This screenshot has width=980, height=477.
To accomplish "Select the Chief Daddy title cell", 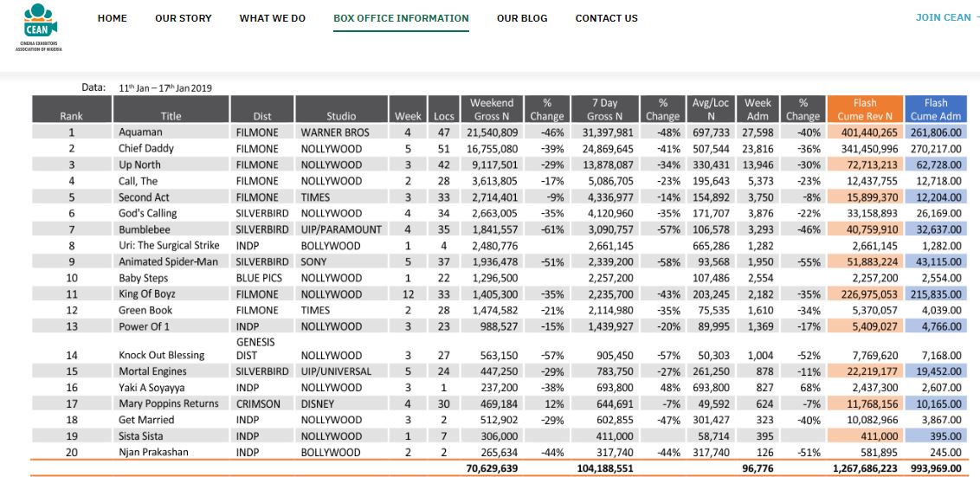I will coord(146,148).
